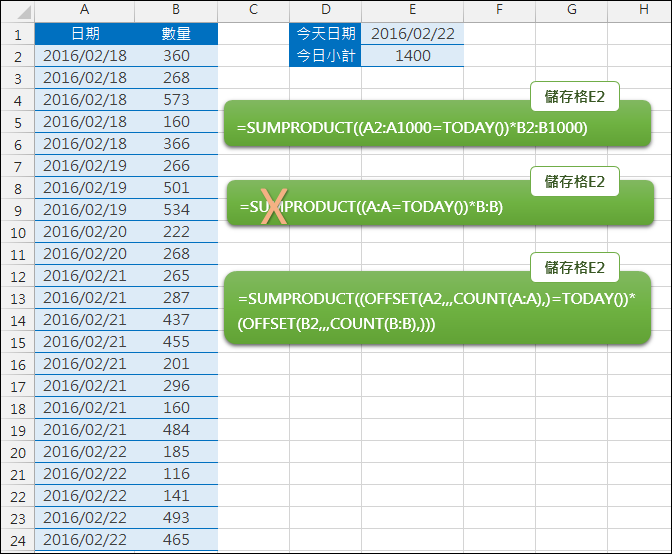Select column F header
672x554 pixels.
click(499, 10)
